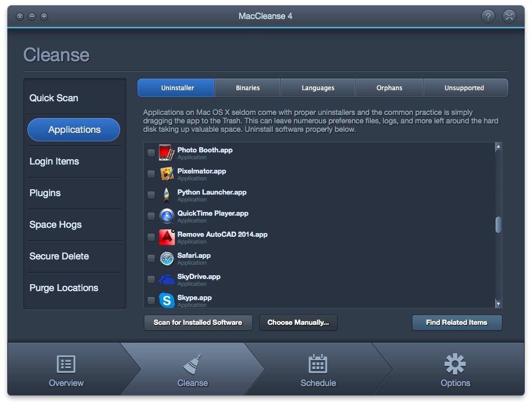Click the Cleanse broom icon
This screenshot has height=406, width=532.
193,364
